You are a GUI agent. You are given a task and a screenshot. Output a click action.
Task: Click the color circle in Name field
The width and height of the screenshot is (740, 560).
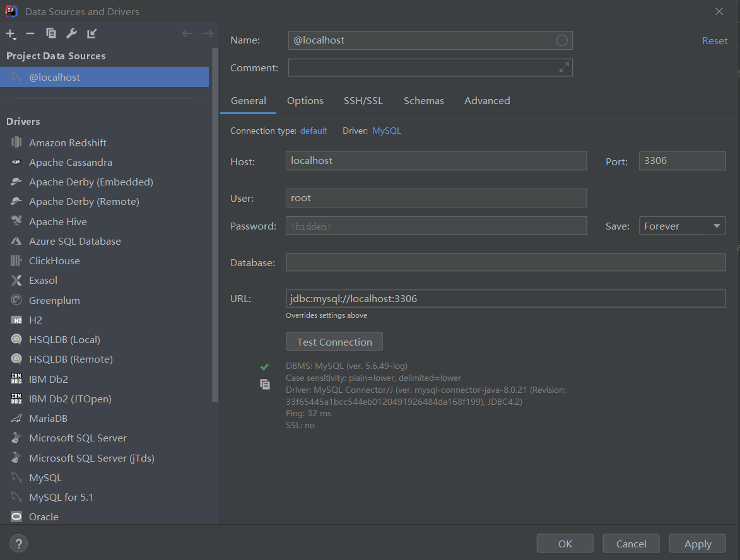[x=561, y=40]
